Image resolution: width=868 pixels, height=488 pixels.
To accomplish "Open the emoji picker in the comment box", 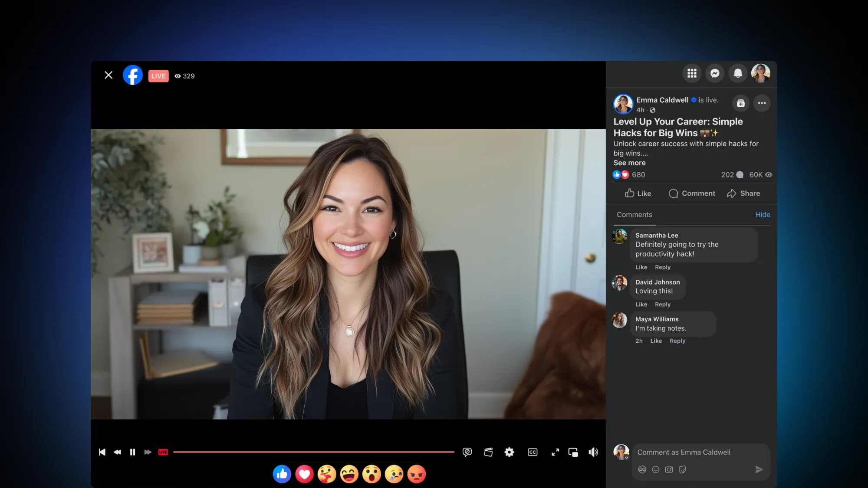I will click(655, 469).
